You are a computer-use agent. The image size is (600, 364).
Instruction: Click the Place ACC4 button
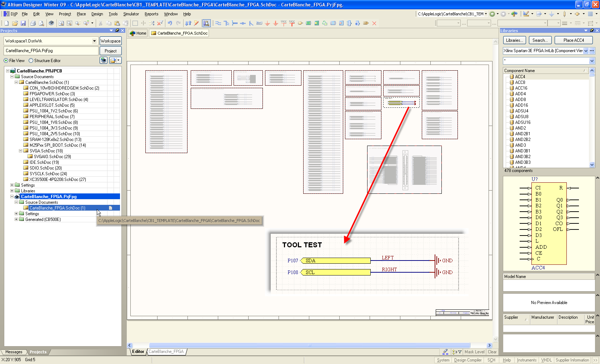point(574,40)
